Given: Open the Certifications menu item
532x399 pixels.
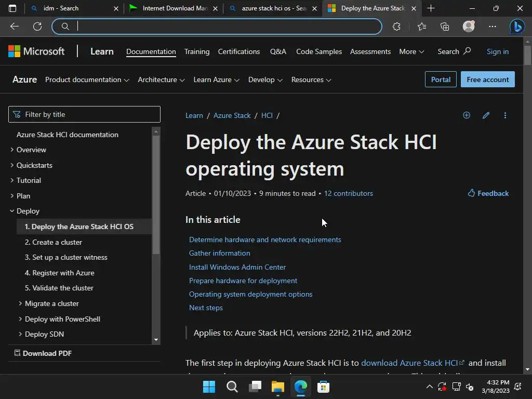Looking at the screenshot, I should pos(239,51).
